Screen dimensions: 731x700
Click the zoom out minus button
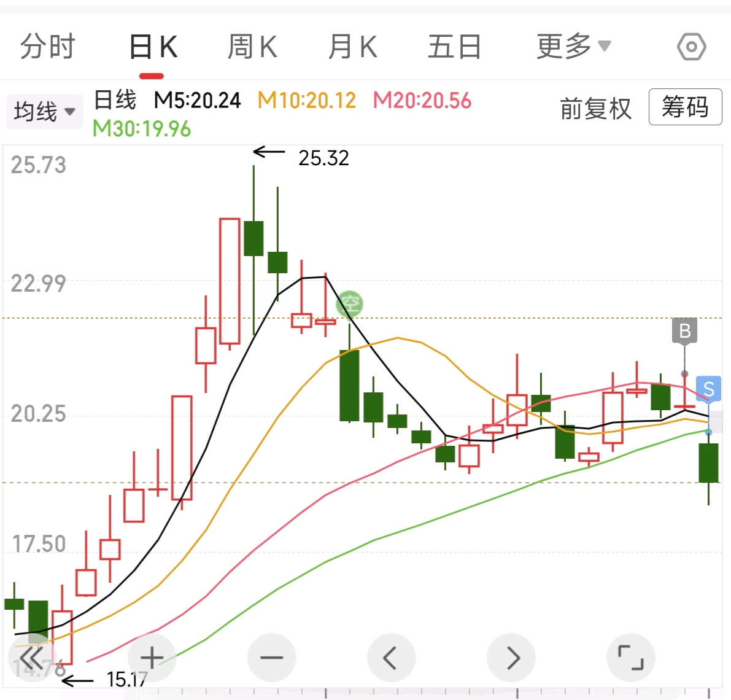[x=271, y=658]
